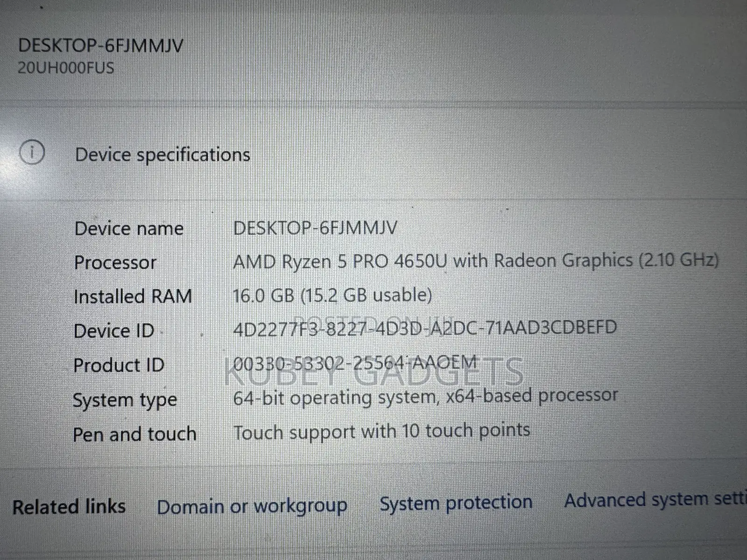Click the Device specifications info icon
Screen dimensions: 747x560
(32, 152)
